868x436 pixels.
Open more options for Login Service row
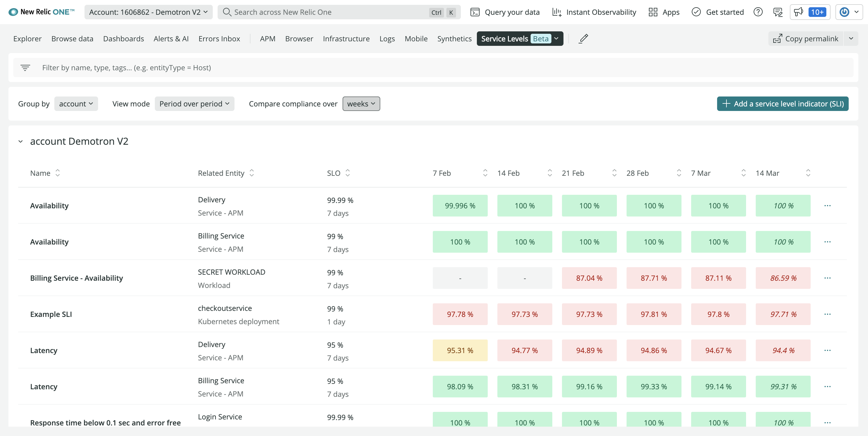pyautogui.click(x=828, y=422)
